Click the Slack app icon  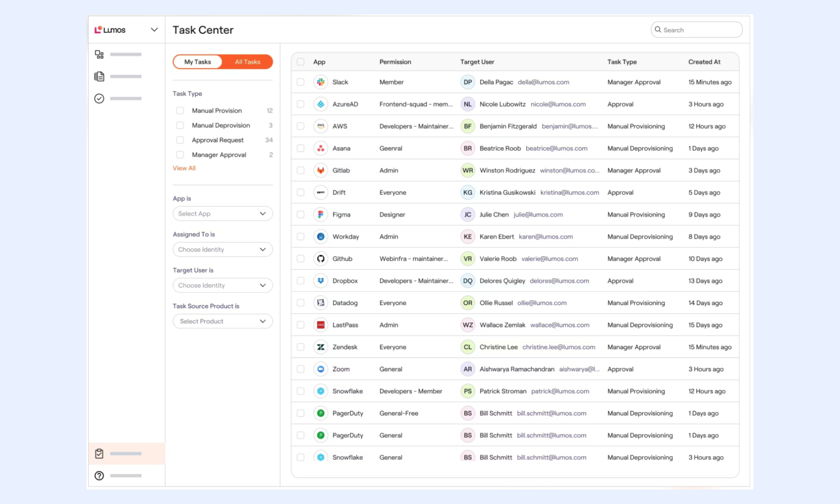point(321,82)
